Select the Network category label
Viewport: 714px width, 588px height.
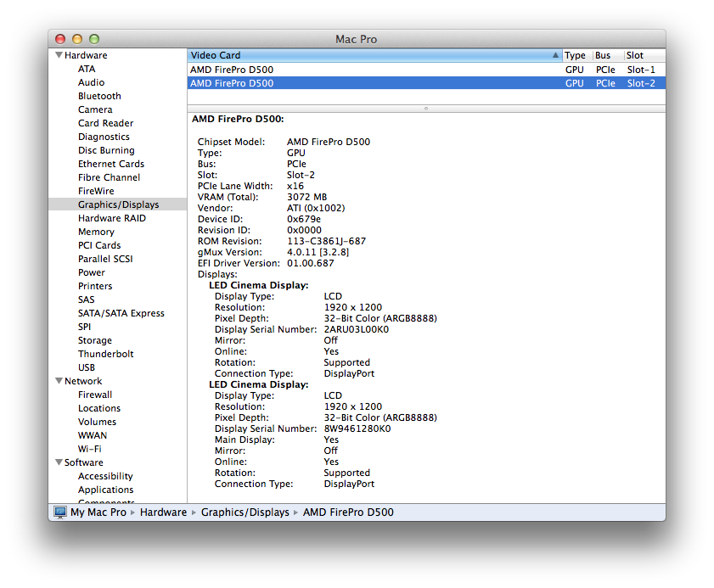click(x=83, y=381)
